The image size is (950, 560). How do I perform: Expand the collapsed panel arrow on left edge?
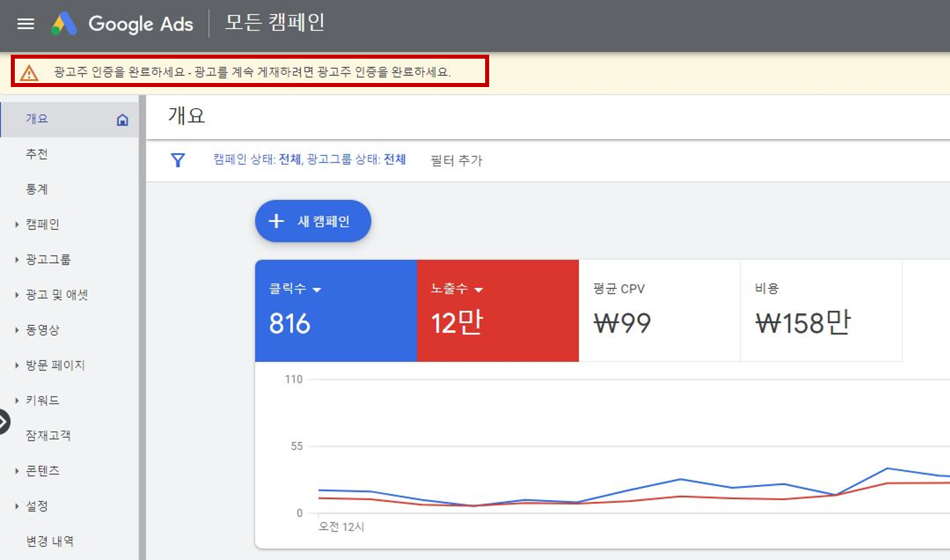[x=4, y=422]
